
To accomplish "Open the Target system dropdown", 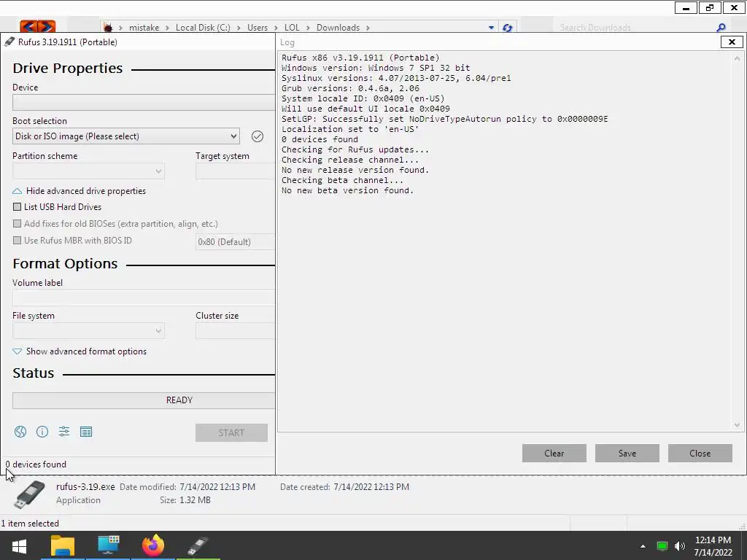I will [x=236, y=171].
